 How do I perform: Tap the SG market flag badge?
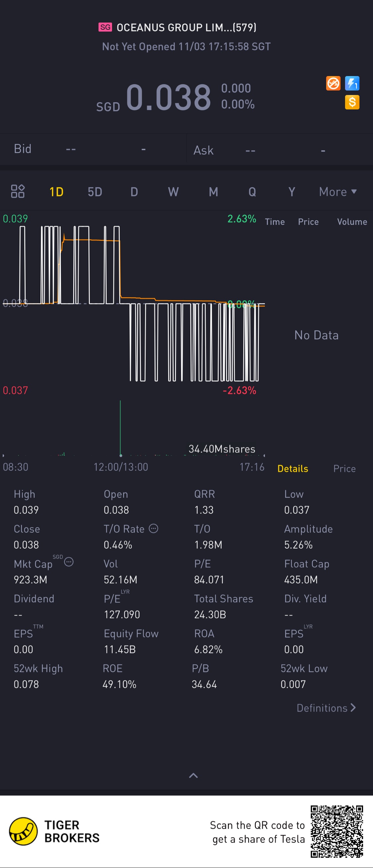tap(105, 27)
